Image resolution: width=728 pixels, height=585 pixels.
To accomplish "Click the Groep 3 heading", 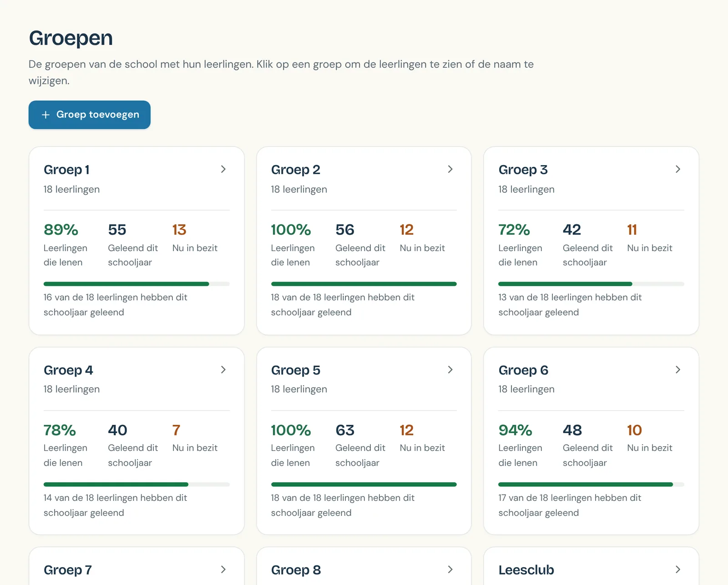I will [x=523, y=170].
